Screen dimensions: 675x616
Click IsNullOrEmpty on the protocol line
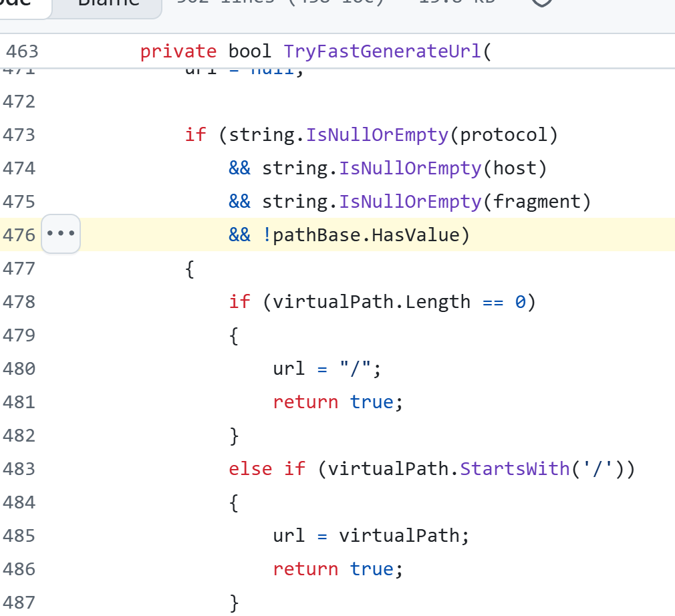pyautogui.click(x=377, y=135)
